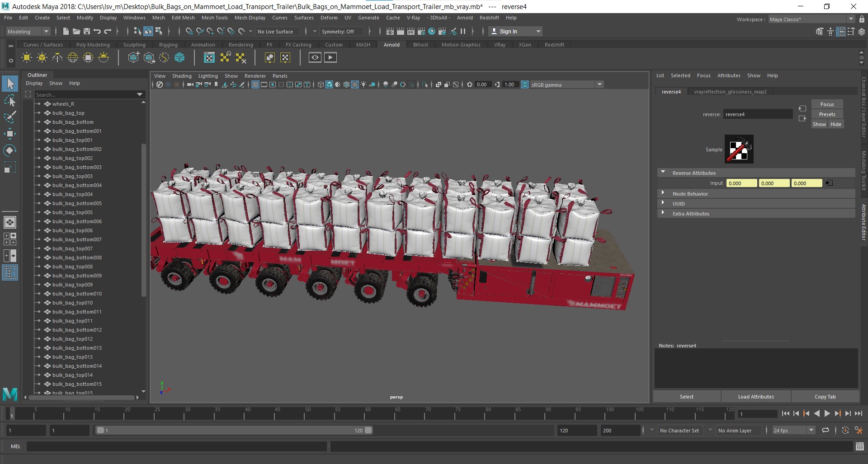
Task: Click the Save scene icon
Action: [87, 31]
